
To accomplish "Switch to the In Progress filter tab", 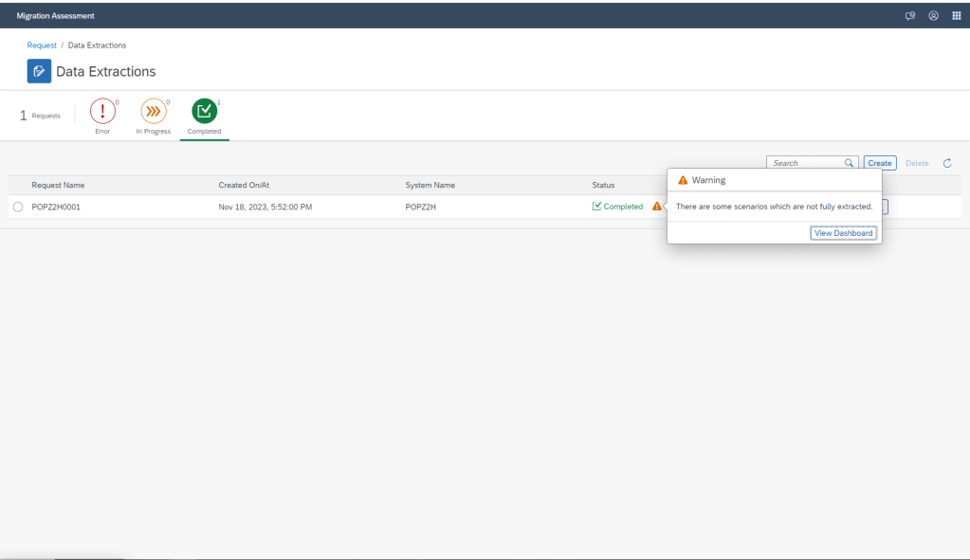I will pos(153,114).
